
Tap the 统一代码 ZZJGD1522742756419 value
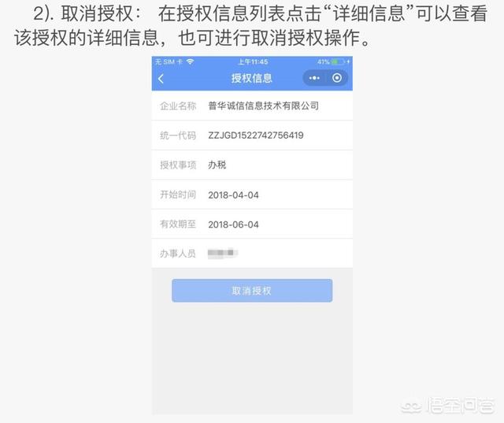(x=255, y=135)
